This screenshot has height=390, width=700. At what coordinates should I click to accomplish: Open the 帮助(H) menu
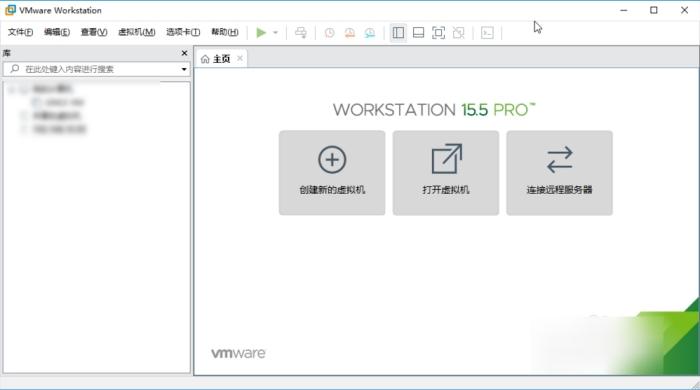coord(225,32)
